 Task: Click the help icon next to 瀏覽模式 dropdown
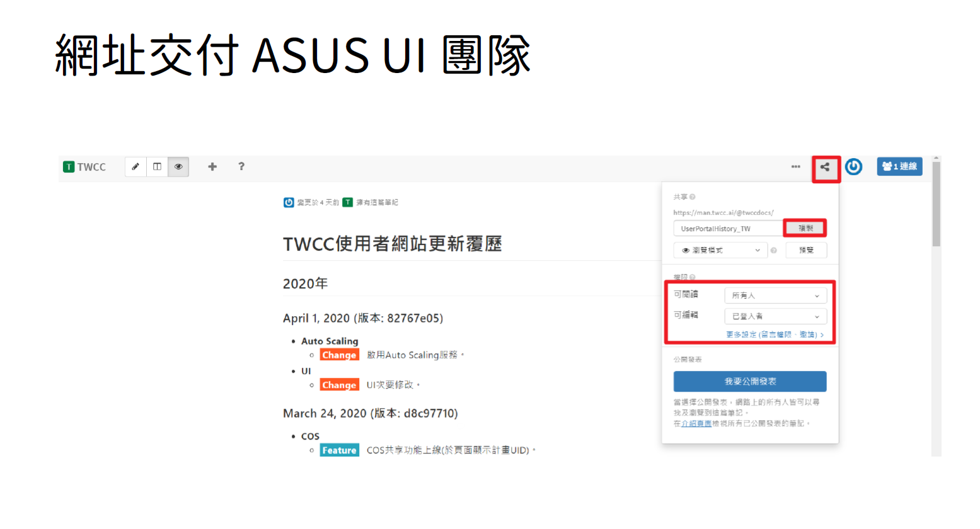coord(774,251)
